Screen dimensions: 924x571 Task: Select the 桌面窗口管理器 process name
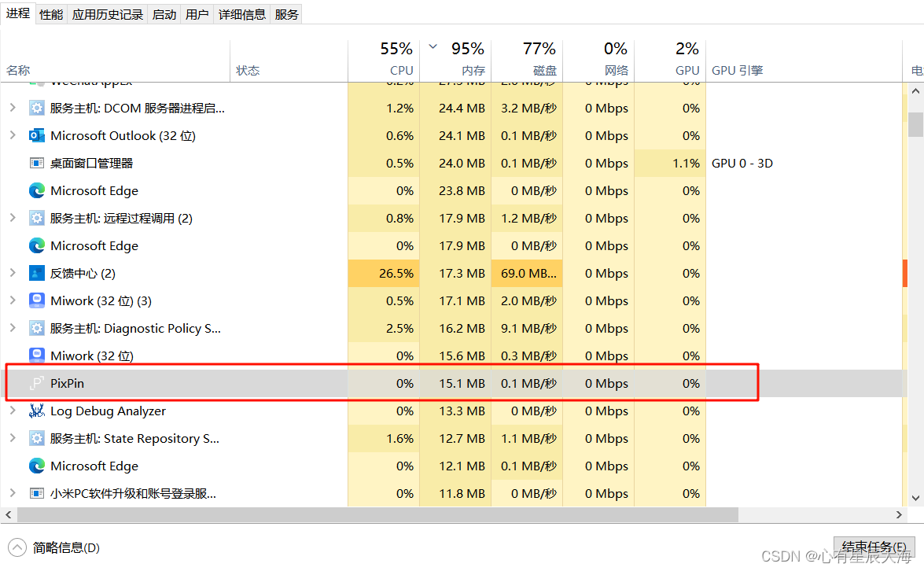[x=91, y=164]
